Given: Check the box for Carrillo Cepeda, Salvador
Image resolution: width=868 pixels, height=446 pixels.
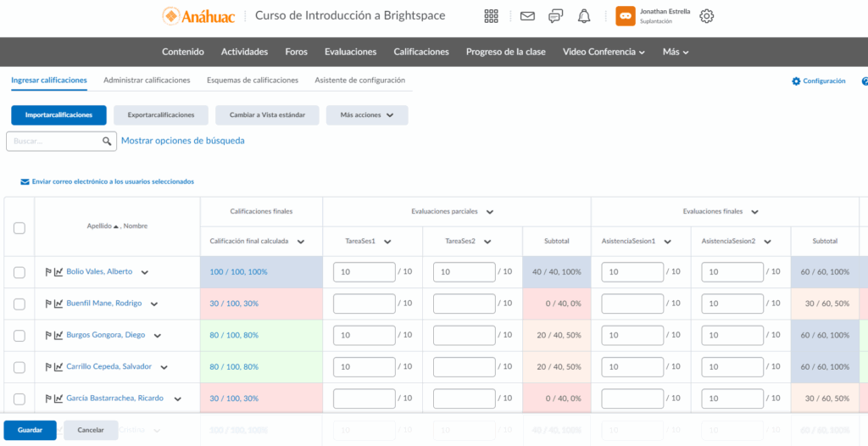Looking at the screenshot, I should click(19, 367).
